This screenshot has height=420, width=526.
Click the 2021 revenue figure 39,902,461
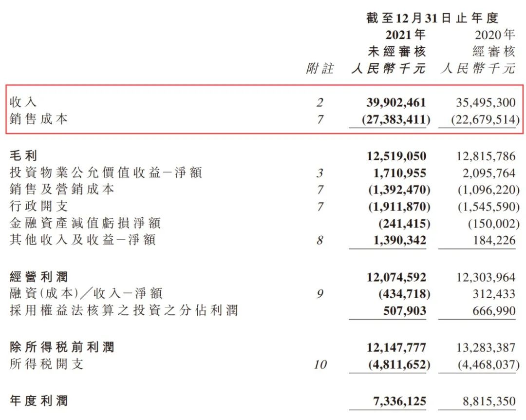point(396,102)
